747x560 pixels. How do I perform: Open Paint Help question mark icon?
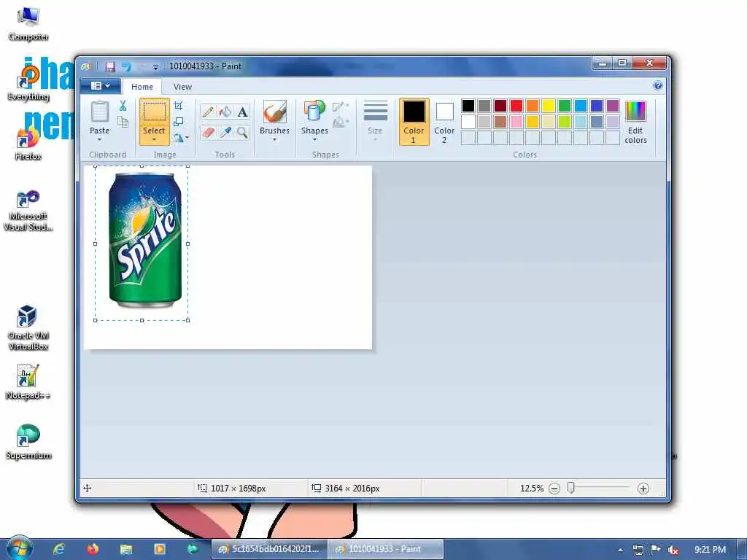pyautogui.click(x=657, y=86)
